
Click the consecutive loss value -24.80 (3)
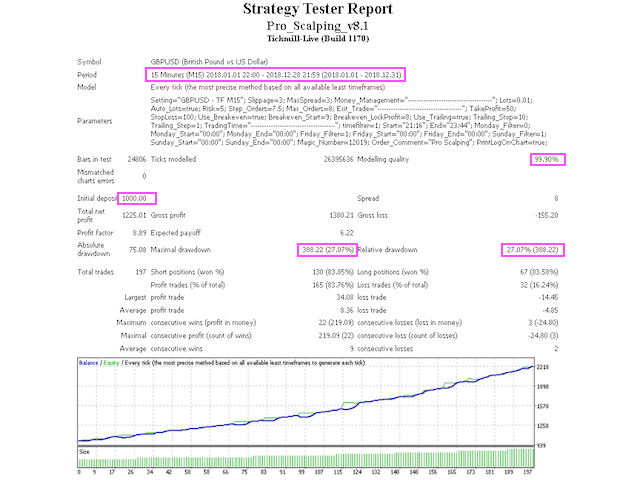(x=543, y=336)
